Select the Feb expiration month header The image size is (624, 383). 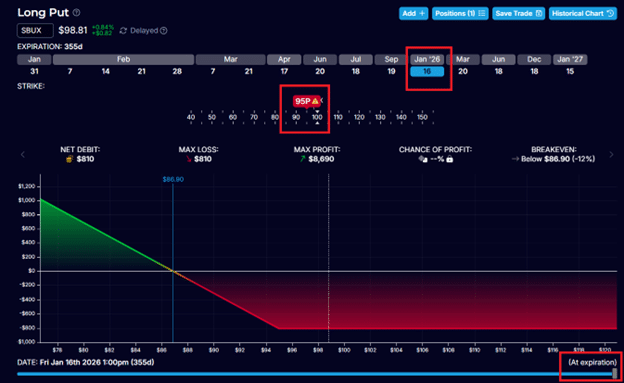point(123,60)
